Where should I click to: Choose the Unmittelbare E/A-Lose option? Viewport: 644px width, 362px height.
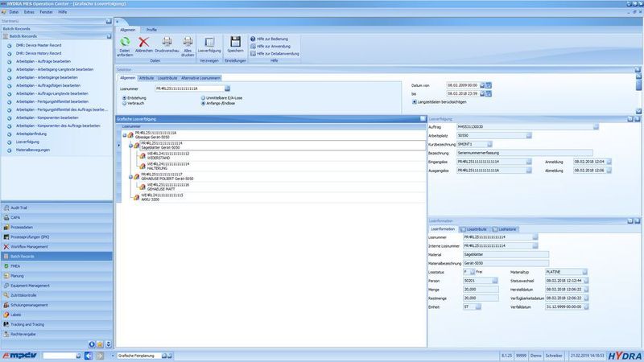202,97
